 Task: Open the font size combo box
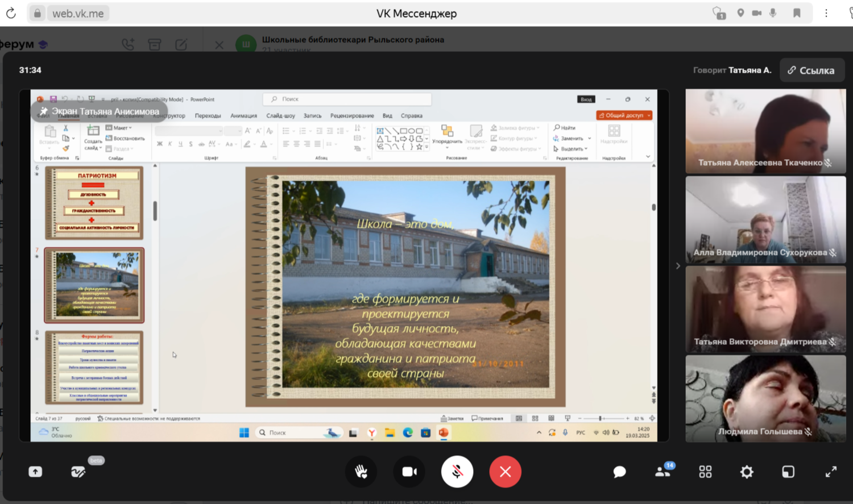pos(233,131)
